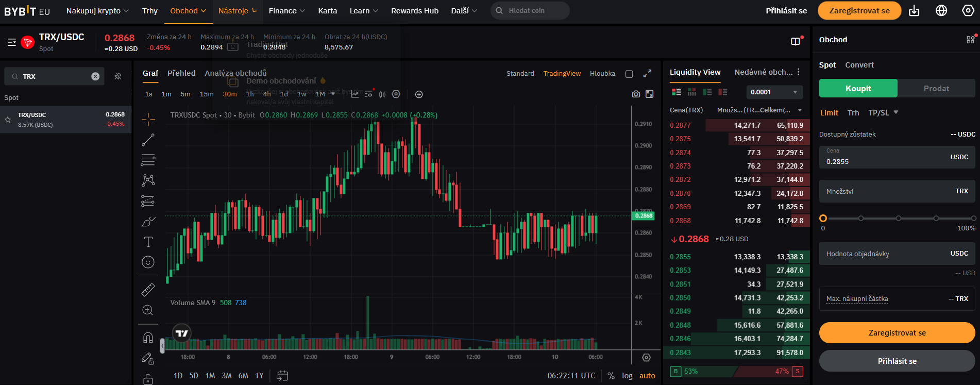Expand the TP/SL order type dropdown

point(883,112)
